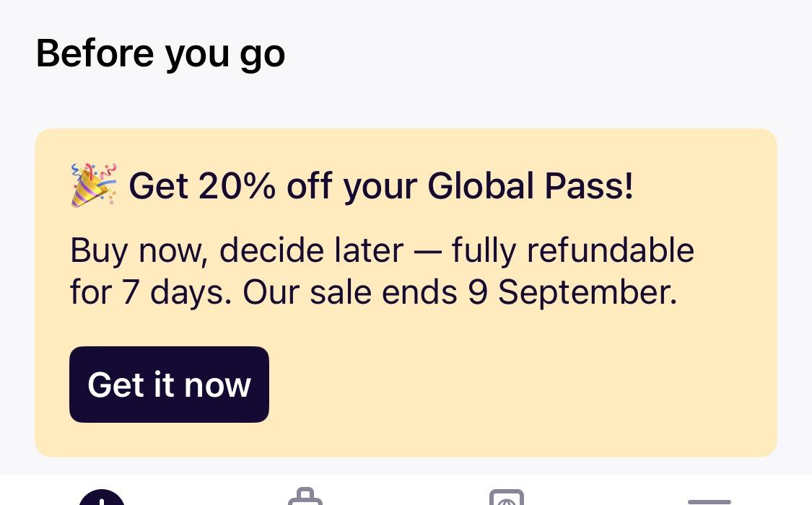Open the hamburger menu icon at bottom
The image size is (812, 505).
[x=709, y=502]
